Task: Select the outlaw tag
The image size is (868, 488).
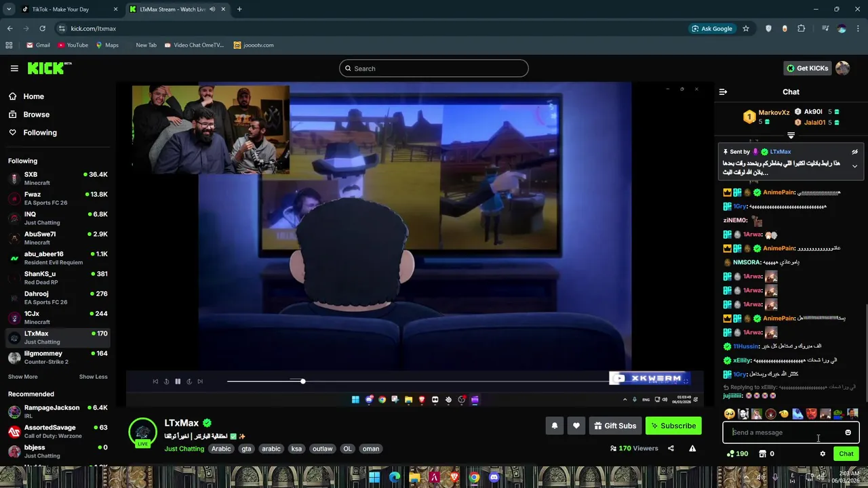Action: coord(322,449)
